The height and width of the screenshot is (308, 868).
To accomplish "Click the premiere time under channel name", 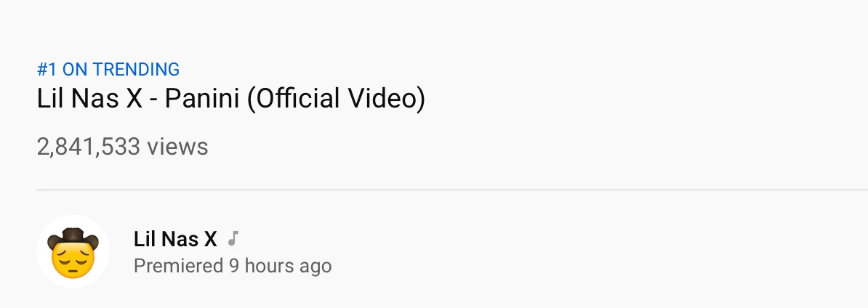I will [x=233, y=266].
